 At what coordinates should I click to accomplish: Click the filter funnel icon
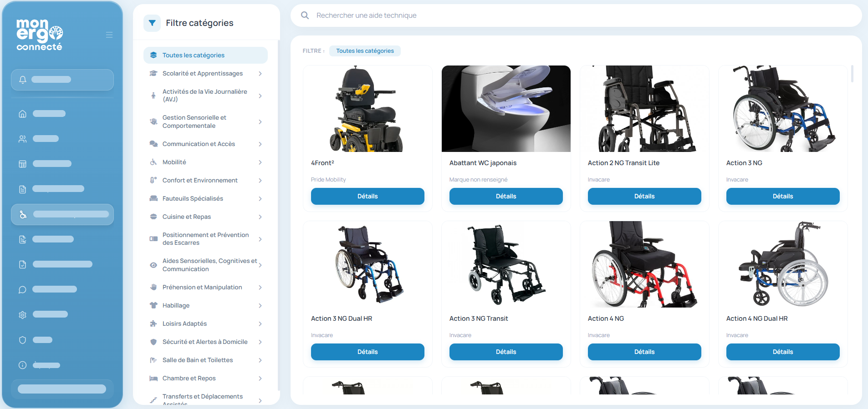pyautogui.click(x=152, y=23)
